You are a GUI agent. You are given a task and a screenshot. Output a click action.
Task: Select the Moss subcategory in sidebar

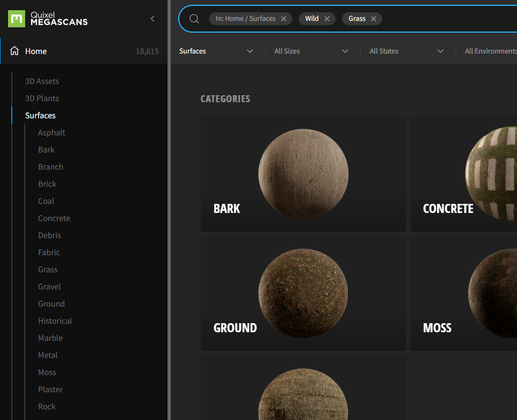(x=47, y=372)
